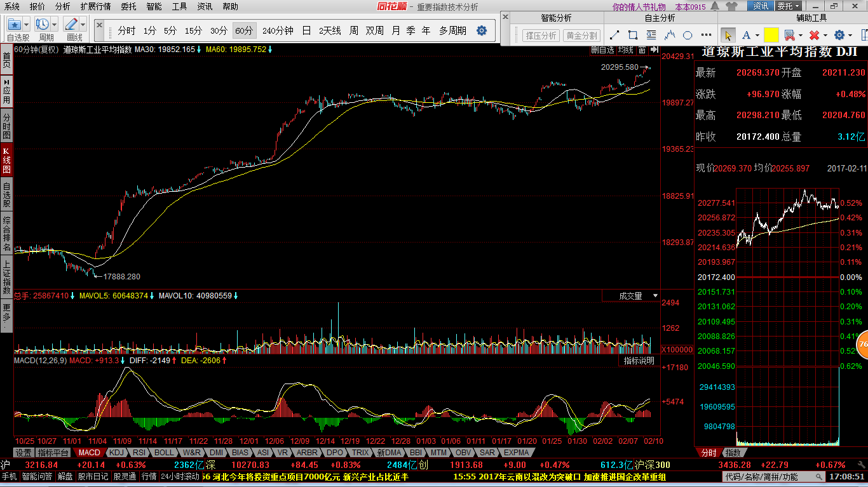Click 你的情人节礼物 promotional link

pyautogui.click(x=639, y=7)
